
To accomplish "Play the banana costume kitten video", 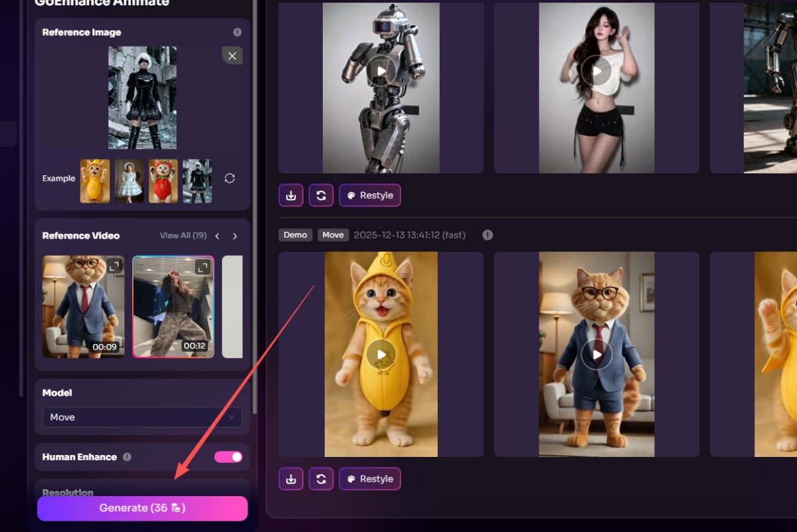I will [x=381, y=355].
